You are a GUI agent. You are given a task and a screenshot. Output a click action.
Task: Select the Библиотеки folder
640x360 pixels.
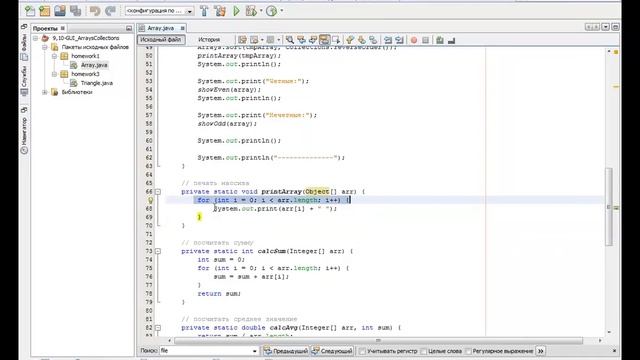click(x=77, y=92)
